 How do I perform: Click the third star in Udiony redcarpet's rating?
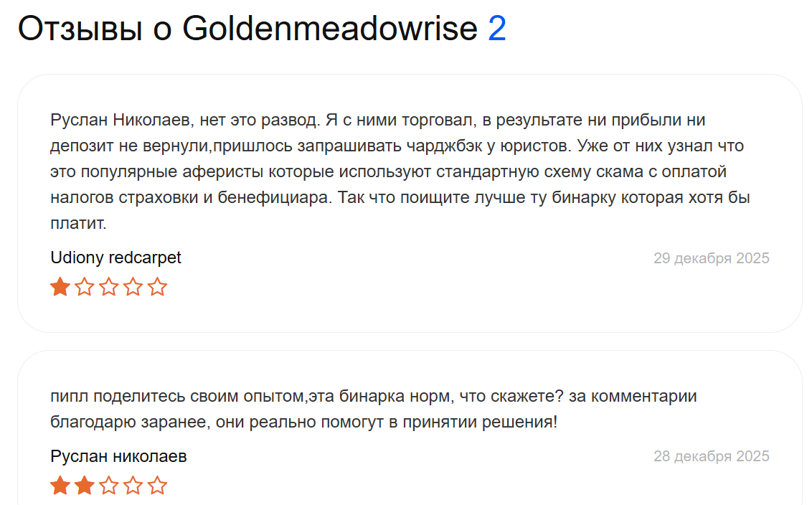[109, 288]
